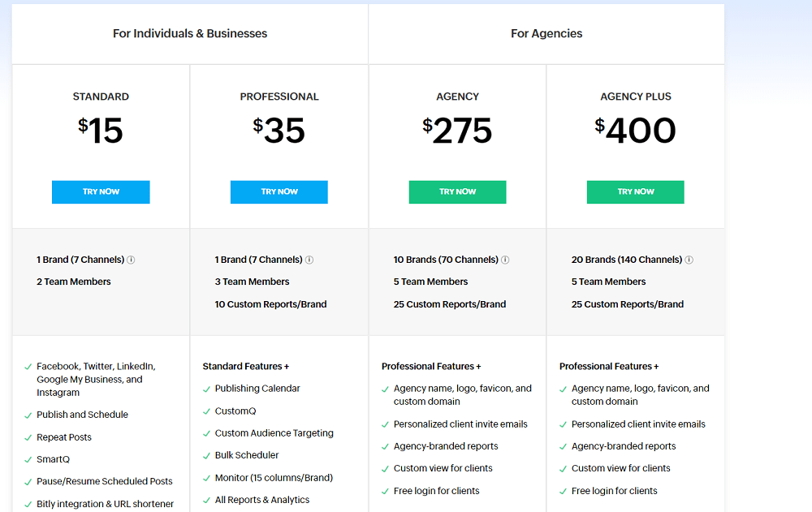
Task: Click the "CustomQ" feature
Action: 235,411
